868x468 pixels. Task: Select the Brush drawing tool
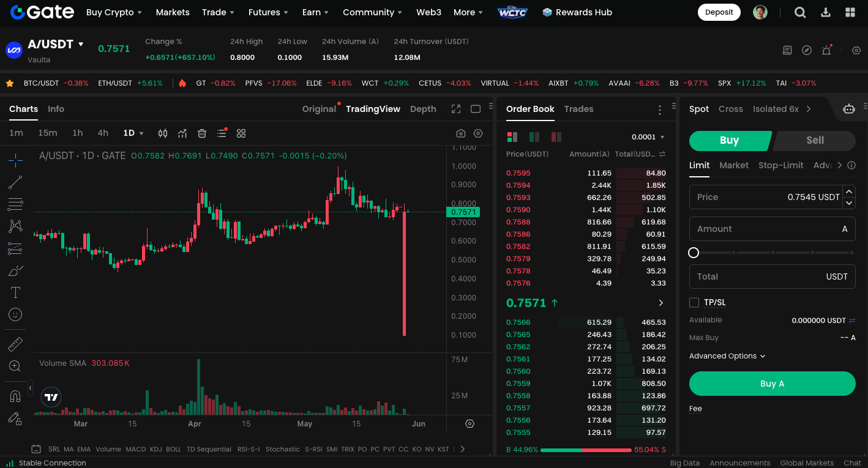point(15,270)
